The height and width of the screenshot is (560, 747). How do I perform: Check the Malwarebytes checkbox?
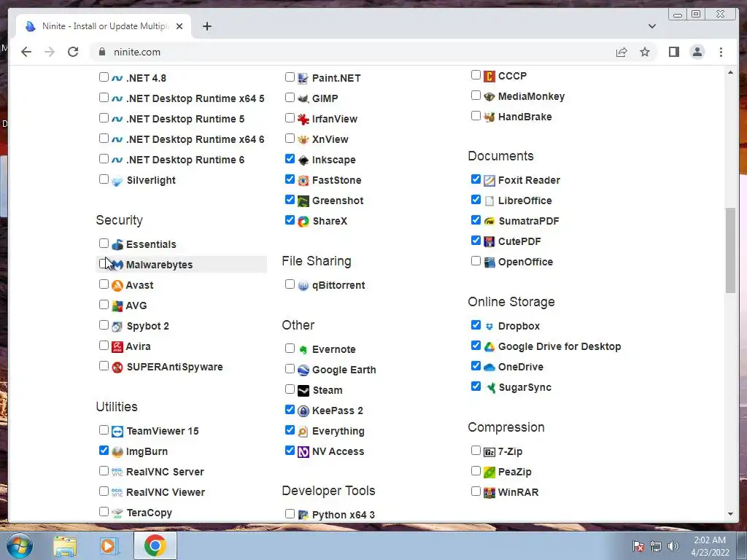[104, 264]
